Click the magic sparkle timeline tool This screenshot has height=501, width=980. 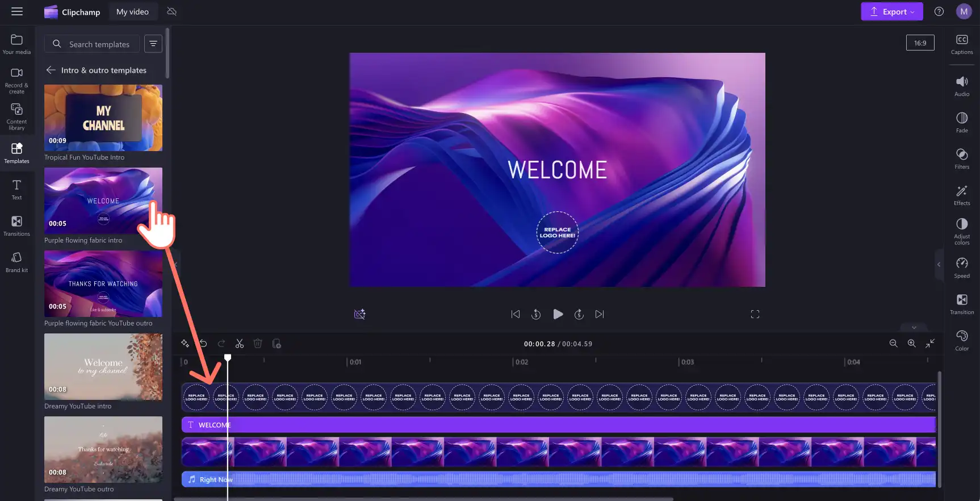[185, 343]
